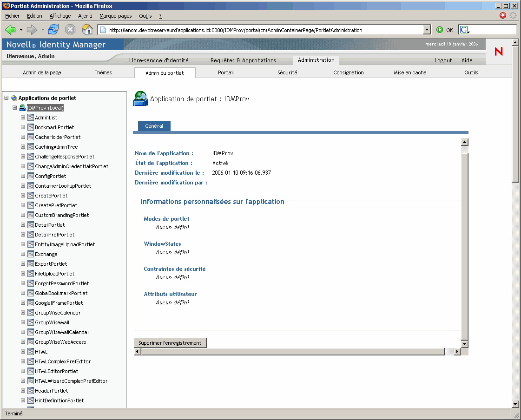Click the Stop loading icon
Screen dimensions: 521x420
70,30
